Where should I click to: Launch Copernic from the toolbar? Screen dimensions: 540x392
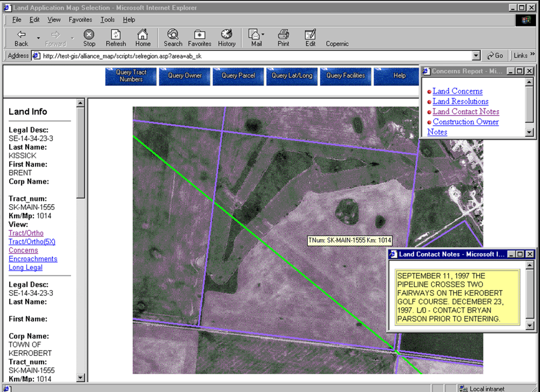pos(337,44)
